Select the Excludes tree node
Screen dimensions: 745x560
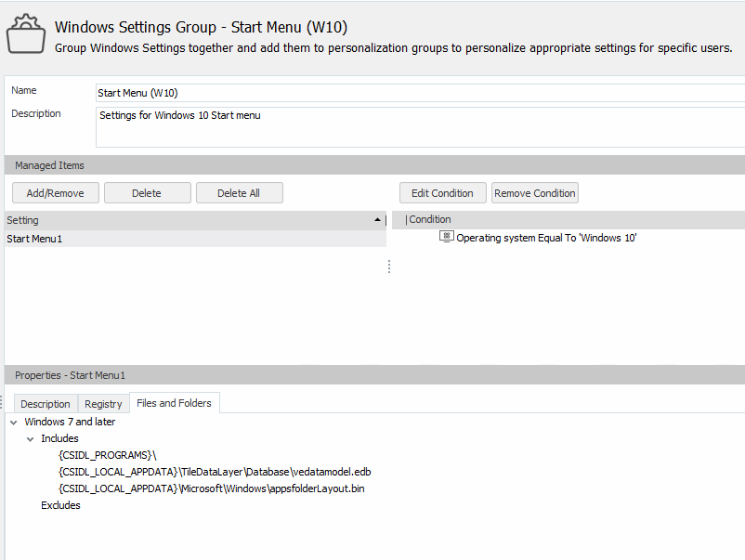tap(60, 505)
